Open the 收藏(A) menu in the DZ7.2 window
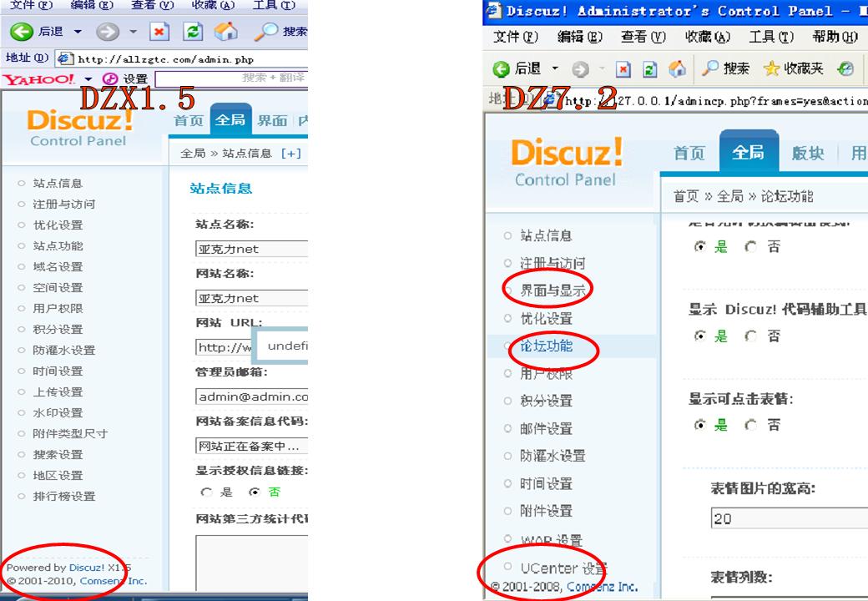 click(708, 37)
